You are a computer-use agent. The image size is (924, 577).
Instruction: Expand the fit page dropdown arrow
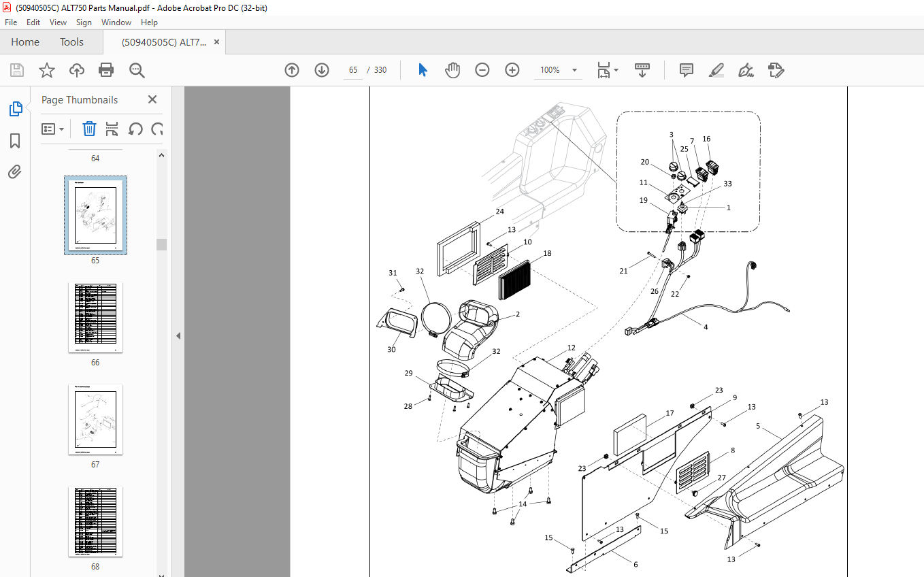pyautogui.click(x=616, y=70)
